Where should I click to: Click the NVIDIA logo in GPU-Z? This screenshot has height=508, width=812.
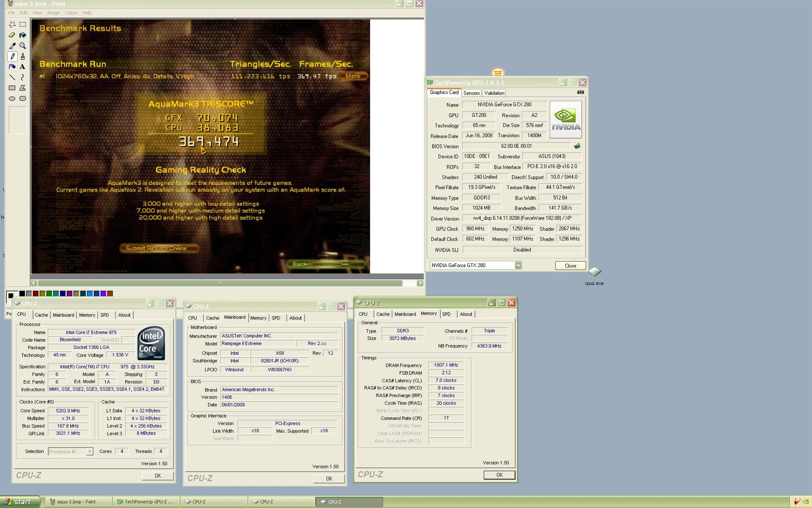click(565, 120)
